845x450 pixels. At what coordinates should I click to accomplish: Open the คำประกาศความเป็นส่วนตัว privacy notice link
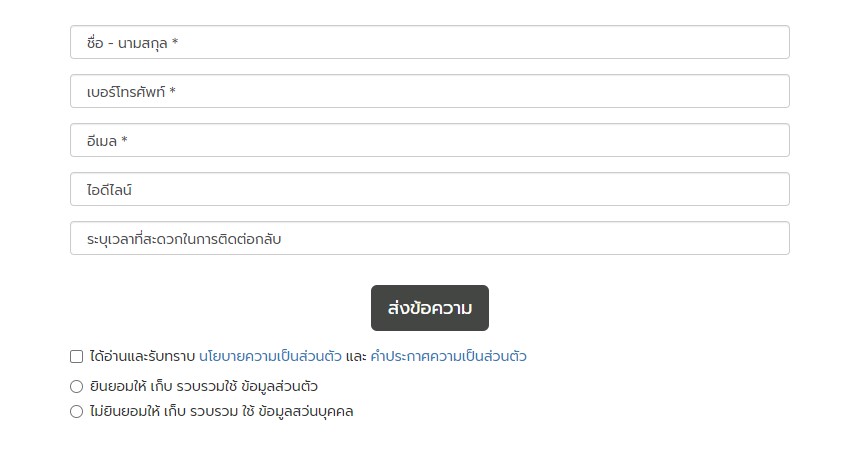click(x=448, y=356)
